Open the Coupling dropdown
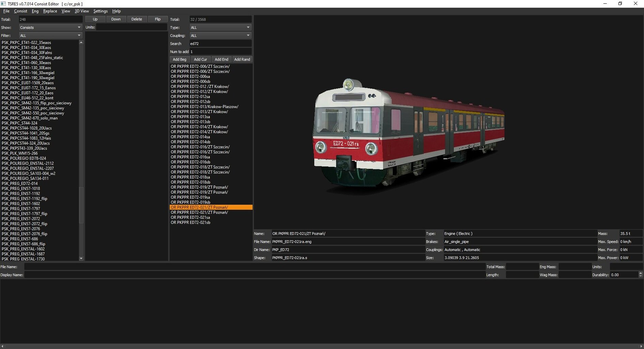The width and height of the screenshot is (644, 349). click(x=220, y=35)
